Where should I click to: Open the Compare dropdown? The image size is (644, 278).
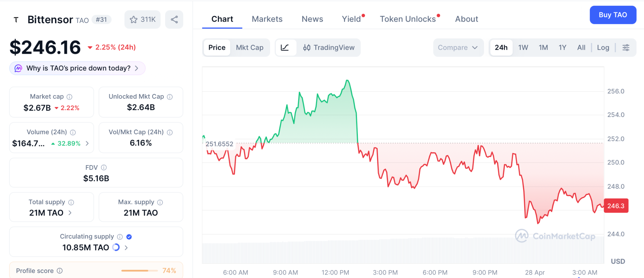tap(458, 47)
